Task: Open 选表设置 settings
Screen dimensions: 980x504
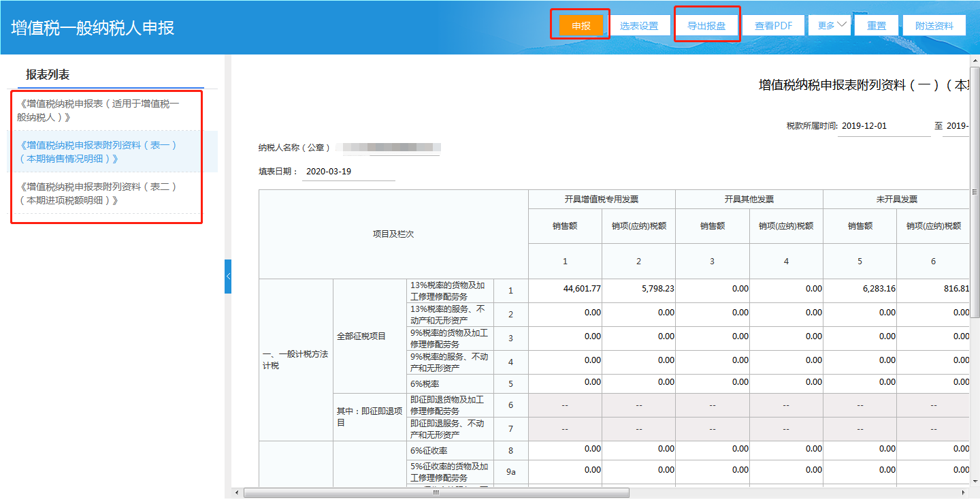Action: coord(638,26)
